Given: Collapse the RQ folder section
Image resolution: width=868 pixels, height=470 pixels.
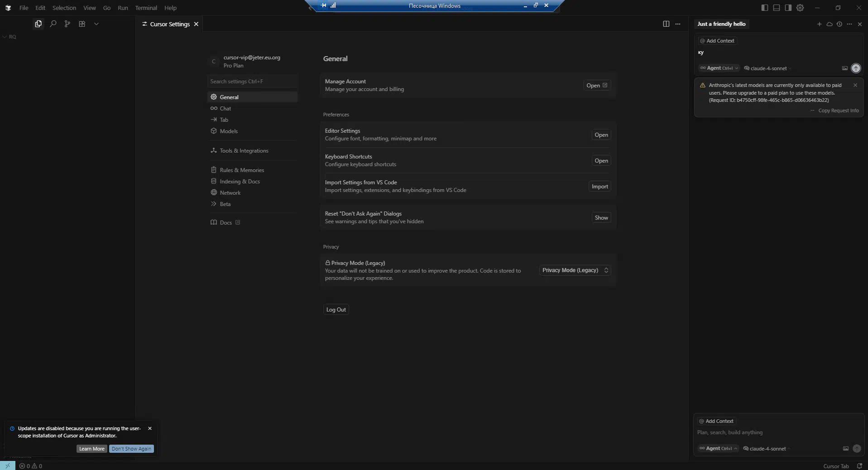Looking at the screenshot, I should 9,37.
